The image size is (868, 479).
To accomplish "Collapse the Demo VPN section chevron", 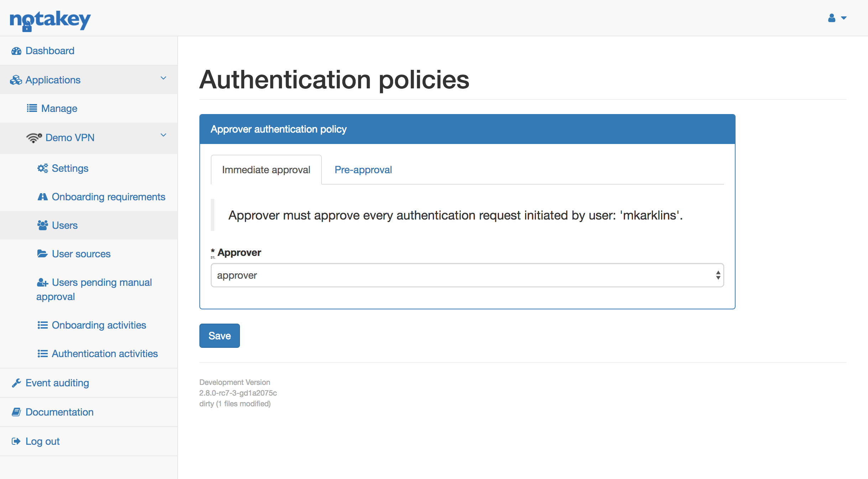I will (x=163, y=136).
